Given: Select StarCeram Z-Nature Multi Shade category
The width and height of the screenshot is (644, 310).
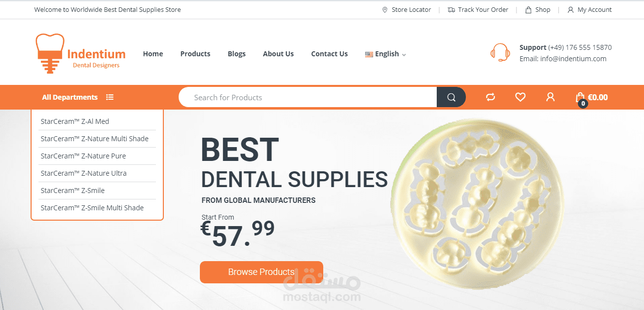Looking at the screenshot, I should [x=94, y=139].
